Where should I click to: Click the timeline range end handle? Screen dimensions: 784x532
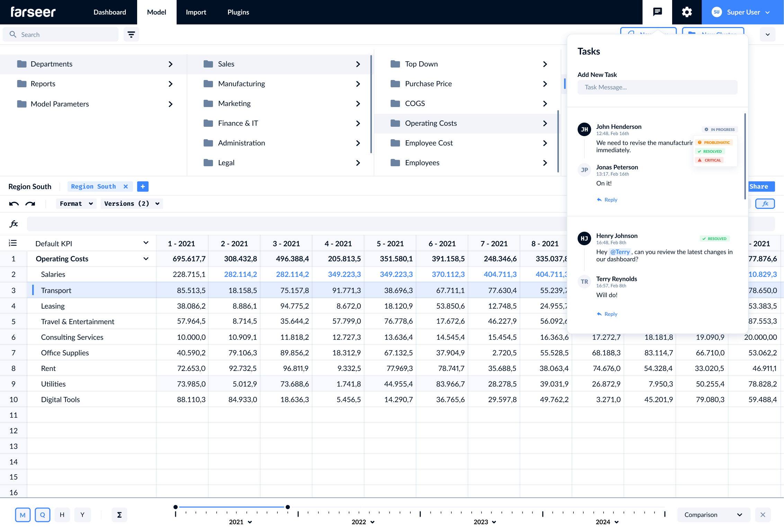[287, 507]
